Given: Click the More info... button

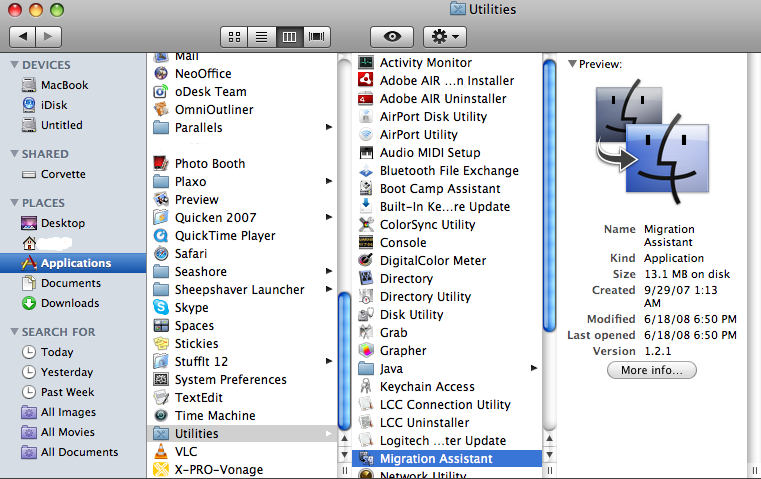Looking at the screenshot, I should point(651,370).
